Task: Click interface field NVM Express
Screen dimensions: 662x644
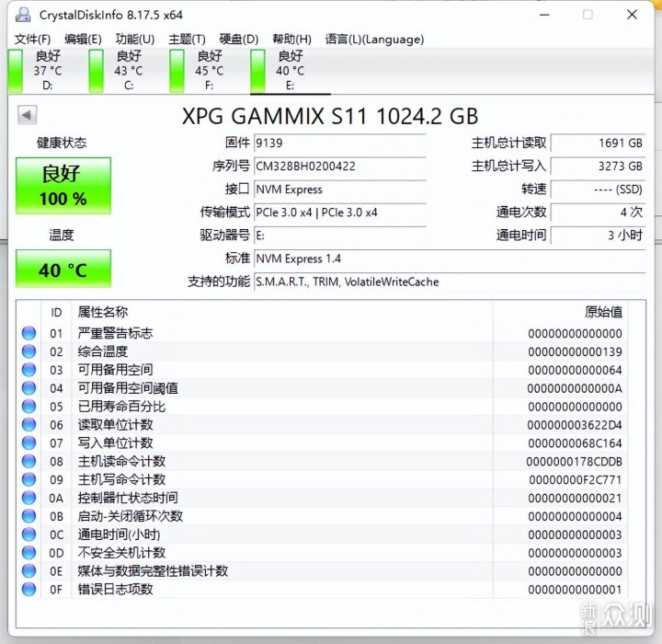Action: [340, 190]
